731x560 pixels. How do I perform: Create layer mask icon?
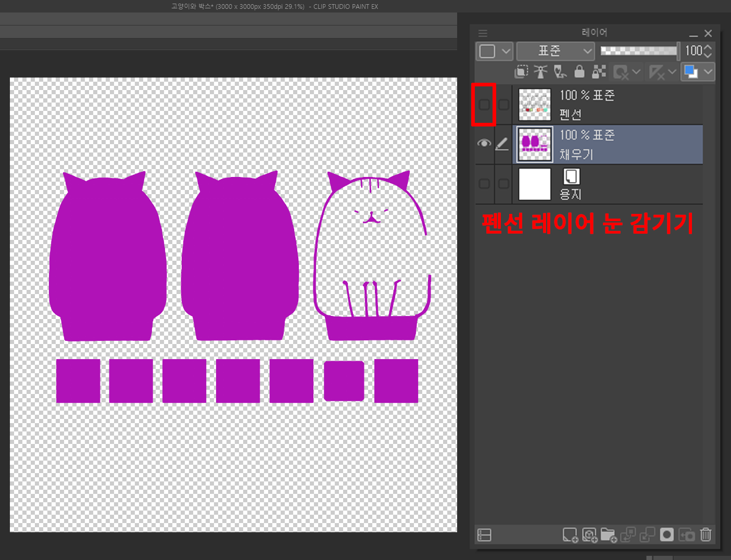click(666, 535)
